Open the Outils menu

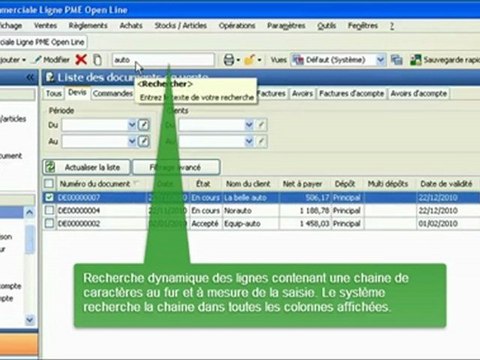[326, 26]
